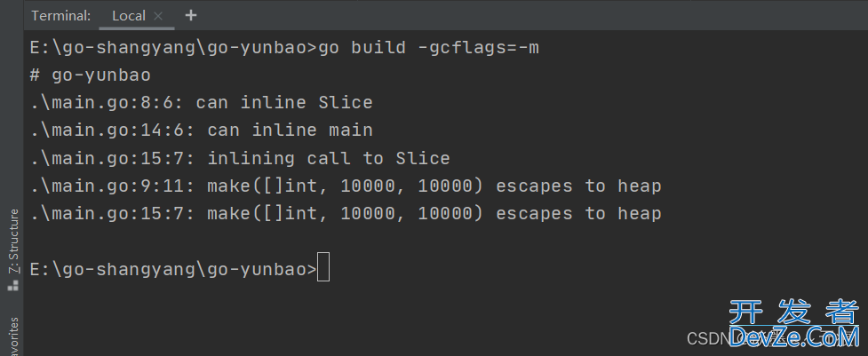
Task: Click 'can inline main' output text
Action: point(290,131)
